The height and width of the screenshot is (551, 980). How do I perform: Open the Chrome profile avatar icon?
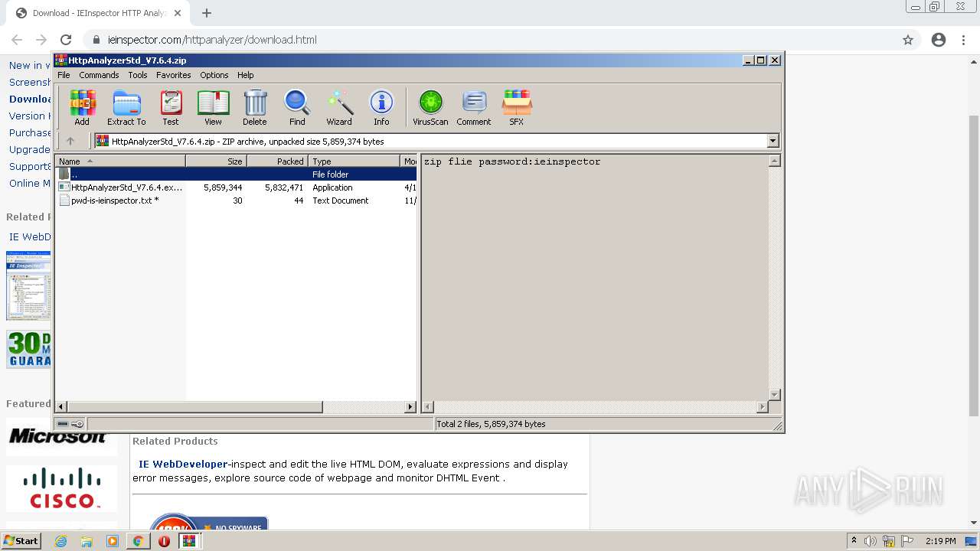(939, 40)
